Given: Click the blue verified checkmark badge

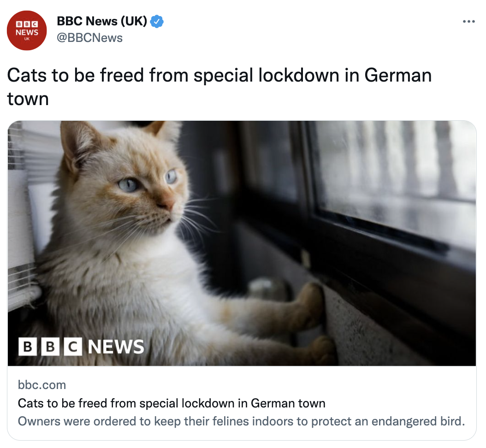Looking at the screenshot, I should [157, 22].
